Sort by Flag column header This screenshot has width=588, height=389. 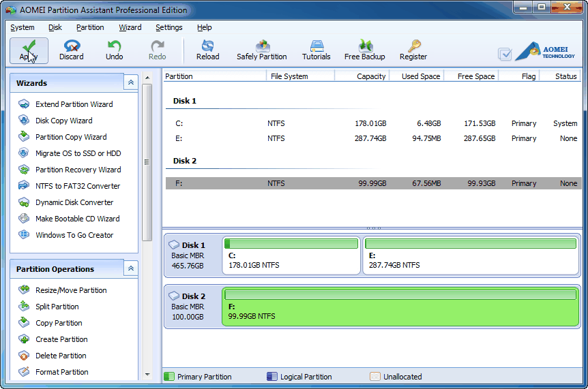(x=519, y=76)
